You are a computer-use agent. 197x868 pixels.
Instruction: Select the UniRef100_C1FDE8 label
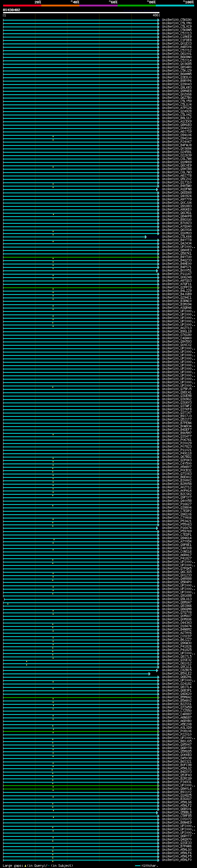click(x=177, y=40)
